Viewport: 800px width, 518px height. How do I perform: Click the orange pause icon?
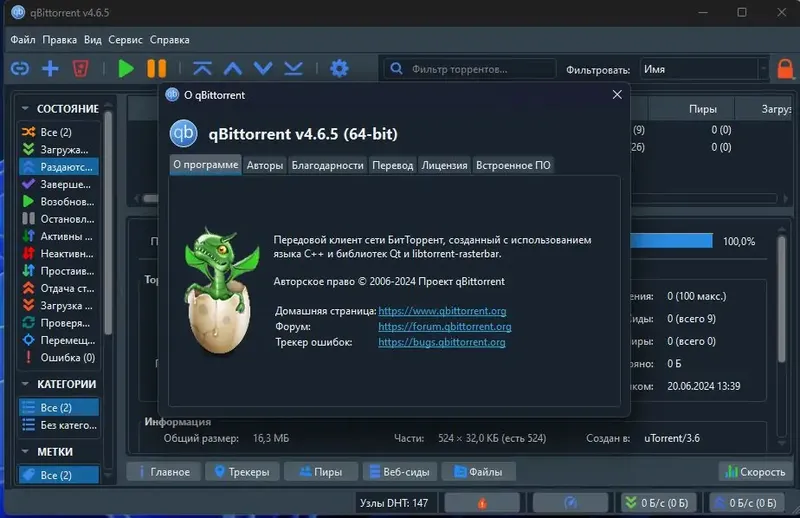157,68
